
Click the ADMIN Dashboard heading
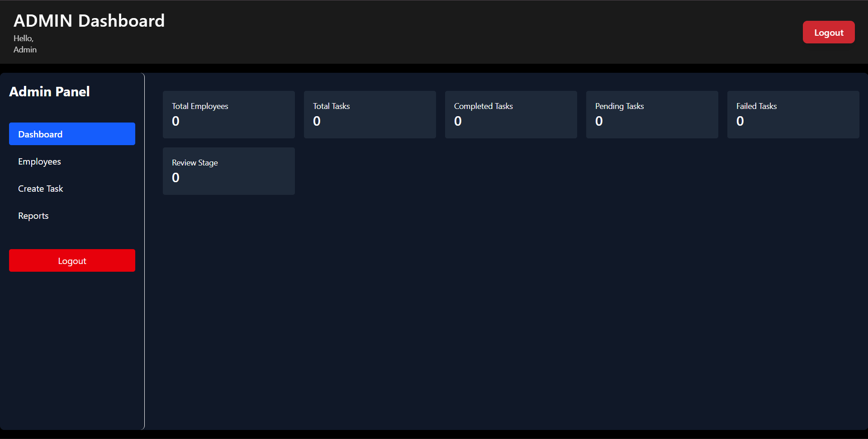pos(89,21)
